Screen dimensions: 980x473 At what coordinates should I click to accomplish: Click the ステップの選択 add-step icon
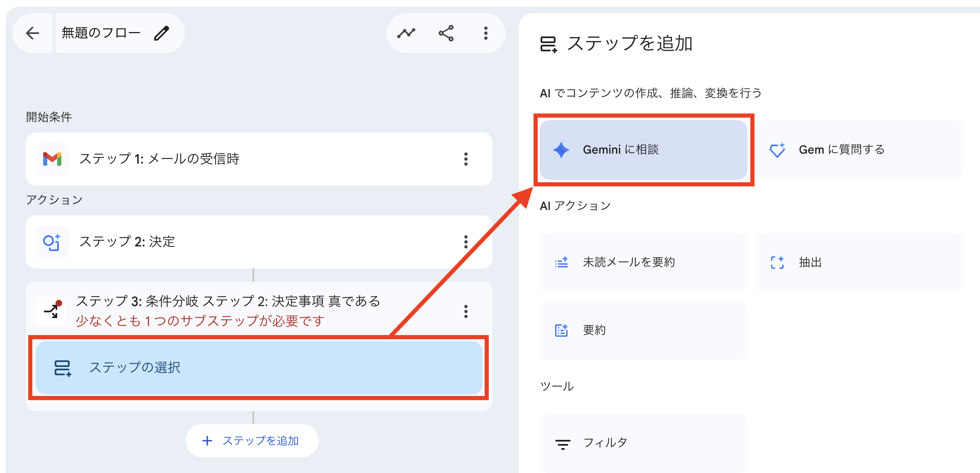point(63,368)
